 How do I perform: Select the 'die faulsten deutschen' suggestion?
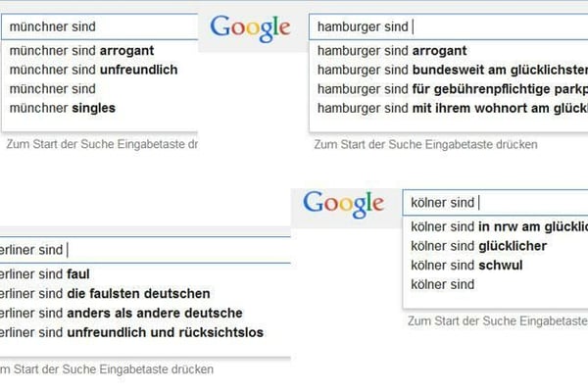click(x=105, y=293)
